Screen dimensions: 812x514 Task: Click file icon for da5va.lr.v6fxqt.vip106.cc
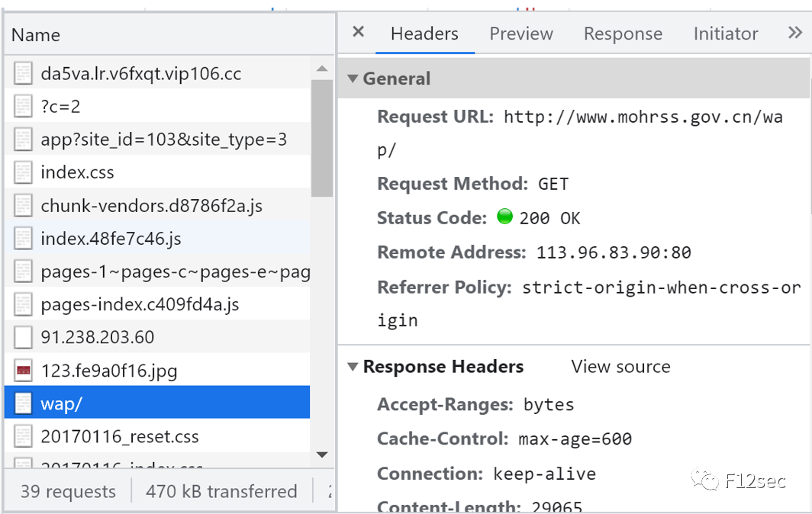coord(24,74)
